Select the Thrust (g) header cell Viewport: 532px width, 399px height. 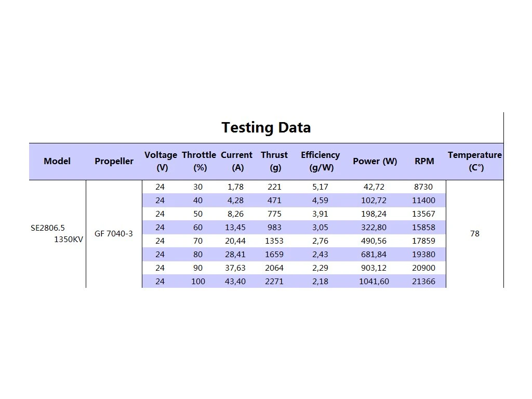(x=274, y=161)
